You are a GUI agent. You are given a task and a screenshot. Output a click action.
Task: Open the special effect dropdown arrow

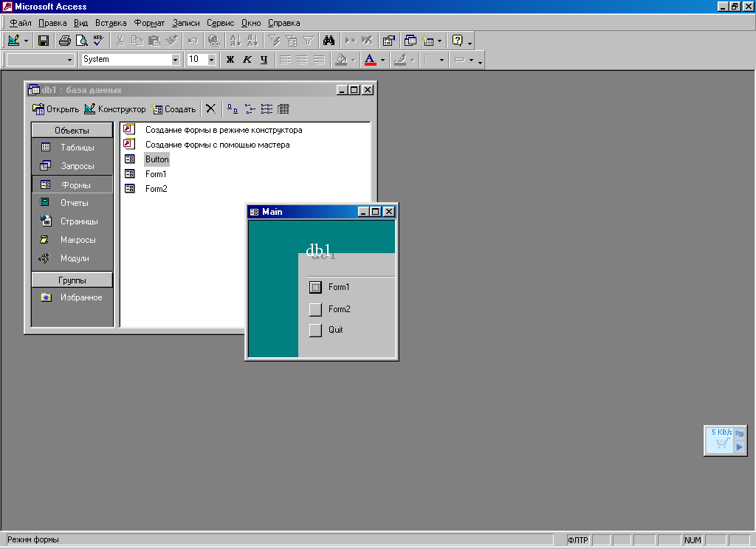[x=471, y=60]
